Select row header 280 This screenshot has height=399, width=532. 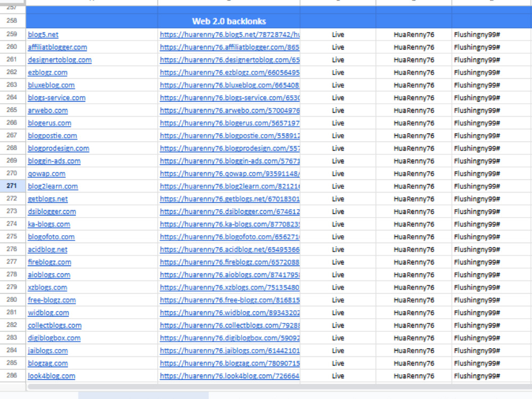point(13,300)
